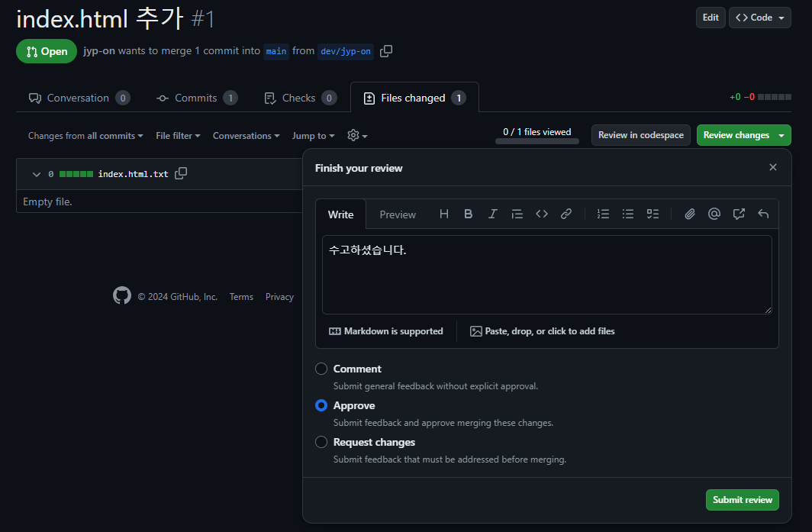
Task: Switch to the Commits tab
Action: [197, 98]
